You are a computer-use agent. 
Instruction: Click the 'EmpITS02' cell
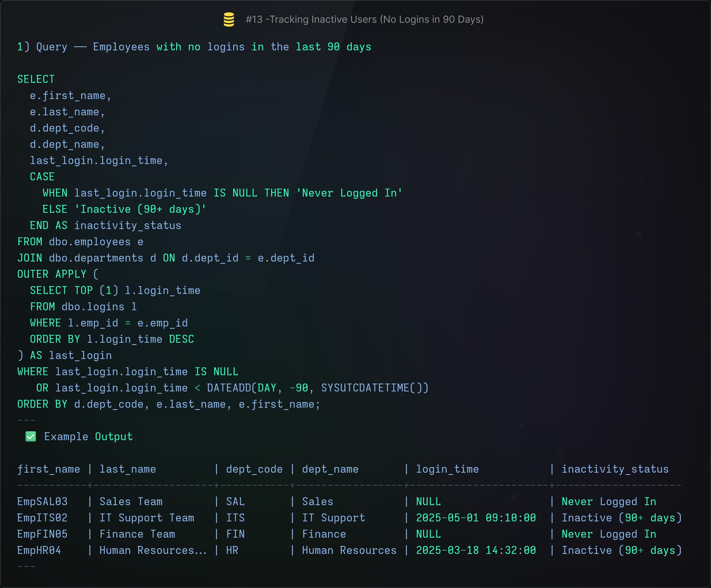42,518
